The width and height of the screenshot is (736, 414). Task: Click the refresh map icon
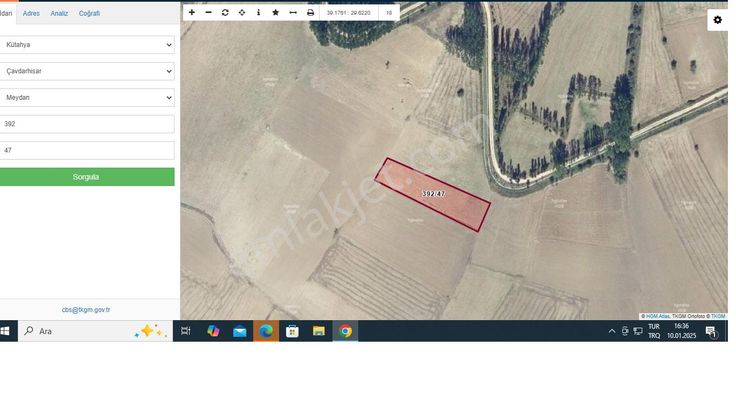coord(225,13)
